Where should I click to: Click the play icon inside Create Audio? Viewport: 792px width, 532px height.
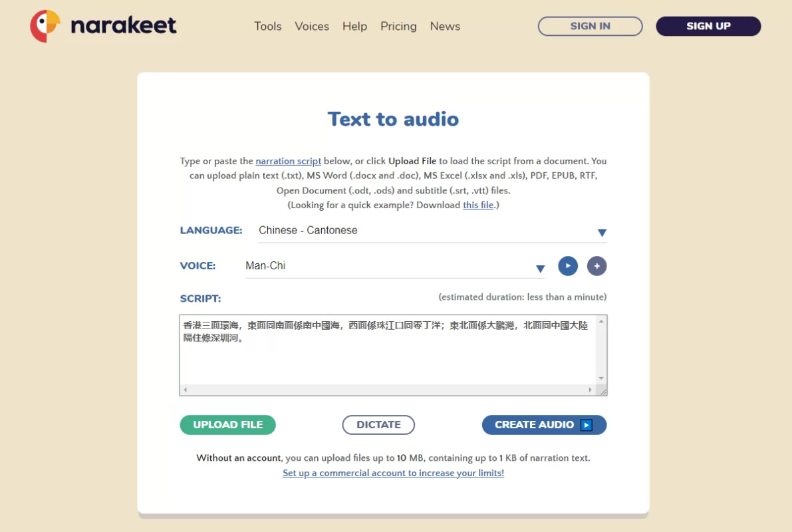click(x=586, y=425)
